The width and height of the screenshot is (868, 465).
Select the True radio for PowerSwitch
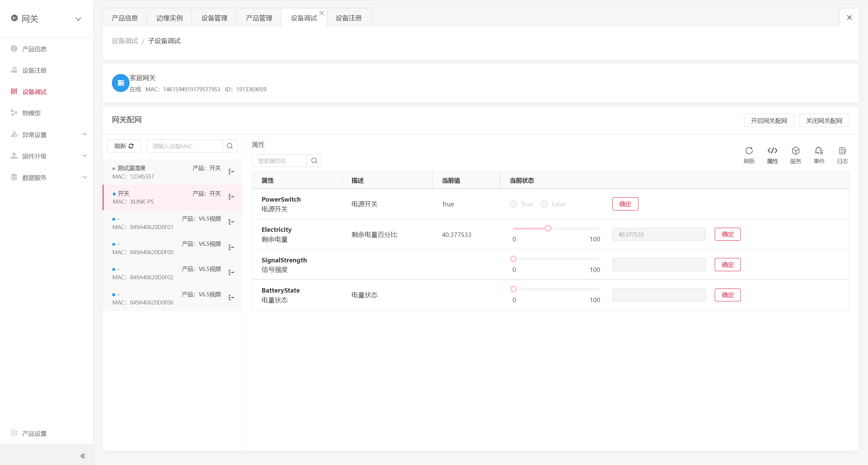point(513,204)
